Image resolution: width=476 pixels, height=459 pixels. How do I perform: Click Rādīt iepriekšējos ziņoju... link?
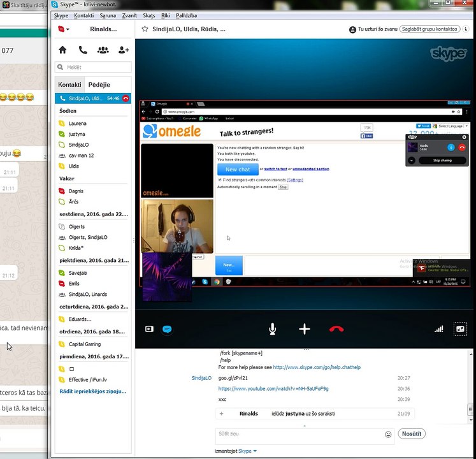tap(93, 391)
